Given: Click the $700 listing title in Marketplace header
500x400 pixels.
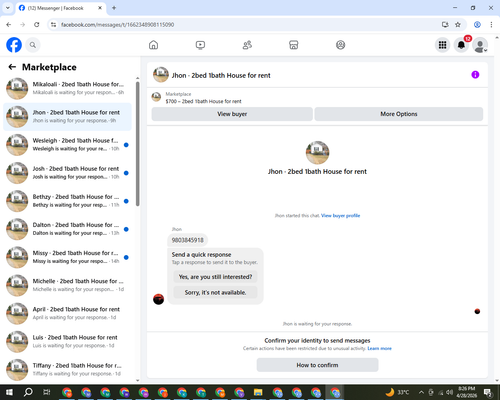Looking at the screenshot, I should (203, 101).
